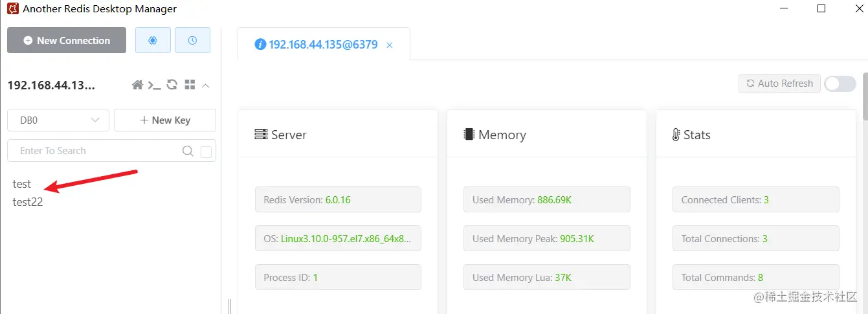Image resolution: width=868 pixels, height=314 pixels.
Task: Open the settings gear icon button
Action: (x=153, y=40)
